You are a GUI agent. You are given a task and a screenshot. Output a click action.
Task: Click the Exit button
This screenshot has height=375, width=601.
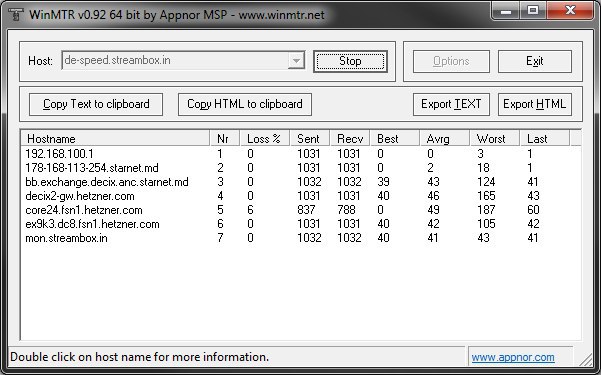[x=535, y=61]
